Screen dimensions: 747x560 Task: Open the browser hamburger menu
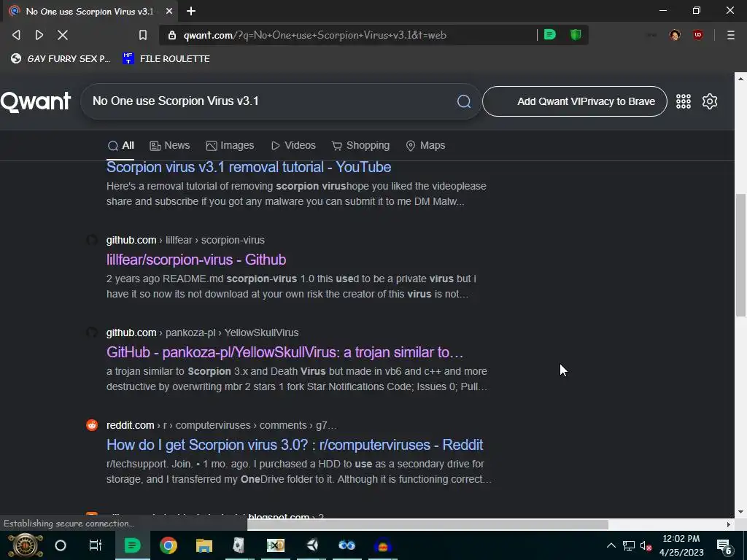[730, 35]
